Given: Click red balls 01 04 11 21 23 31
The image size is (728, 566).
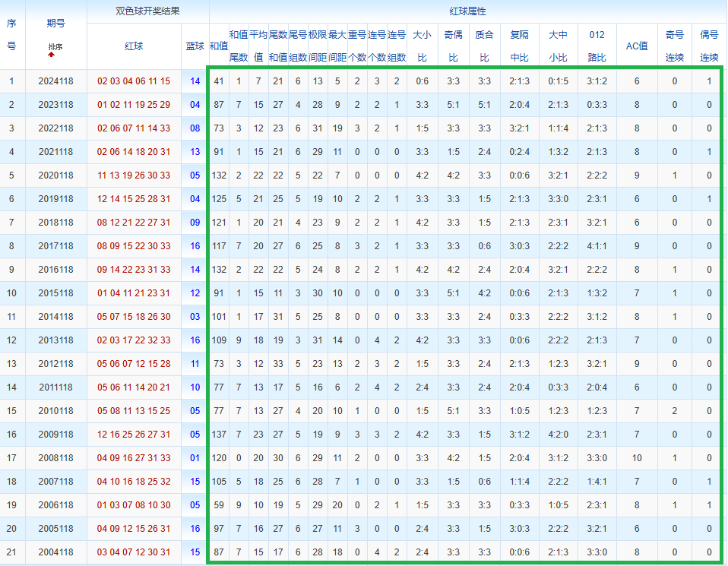Looking at the screenshot, I should (x=134, y=293).
